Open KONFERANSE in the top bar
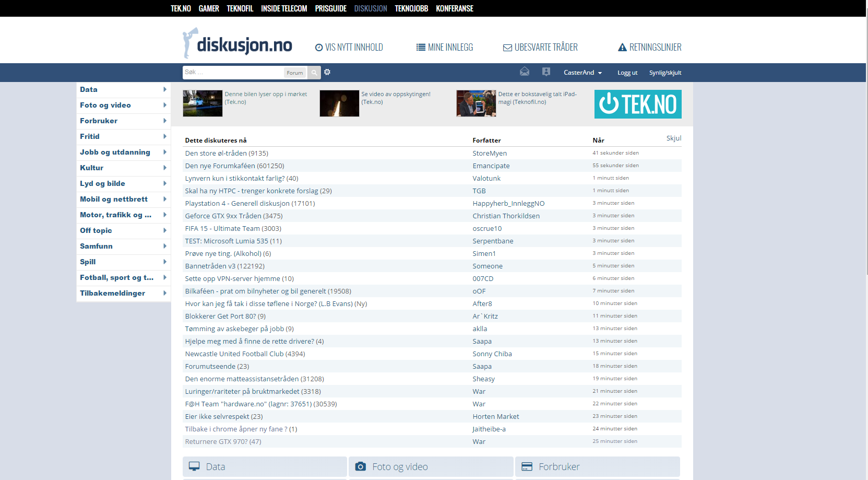868x480 pixels. [455, 8]
